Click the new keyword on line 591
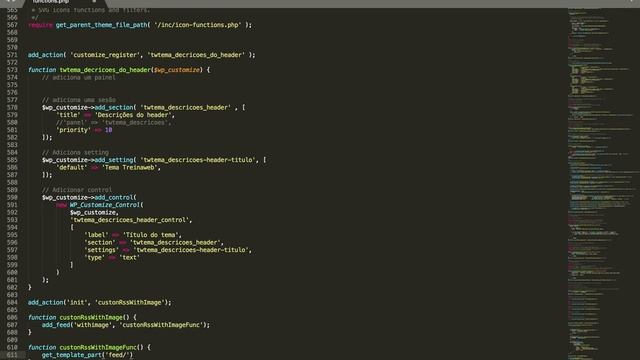This screenshot has width=640, height=360. tap(61, 205)
